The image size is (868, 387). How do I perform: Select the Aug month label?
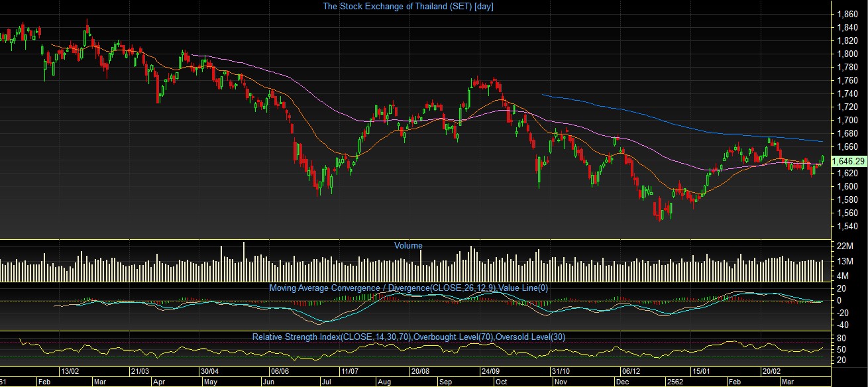(x=384, y=382)
